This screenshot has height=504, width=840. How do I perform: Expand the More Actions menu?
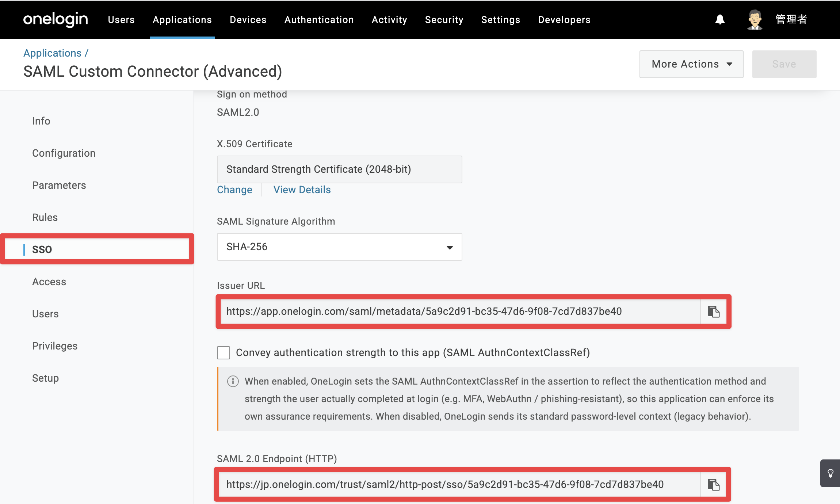(691, 64)
